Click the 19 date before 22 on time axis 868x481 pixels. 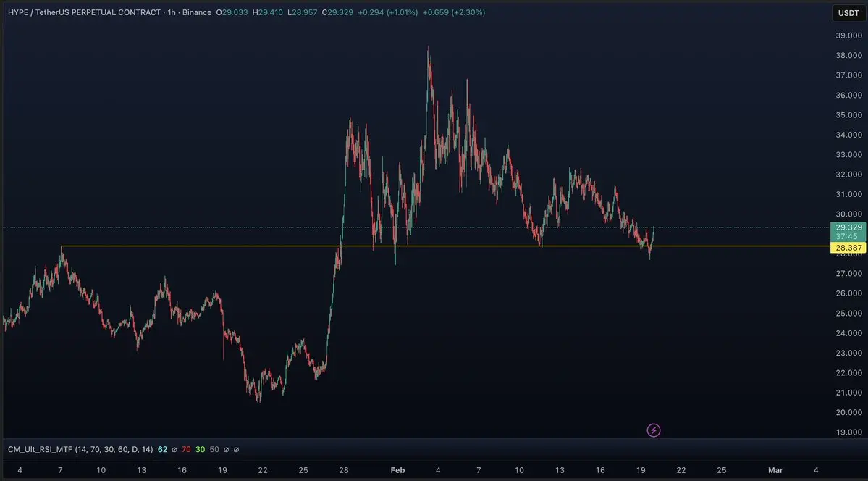(x=641, y=470)
